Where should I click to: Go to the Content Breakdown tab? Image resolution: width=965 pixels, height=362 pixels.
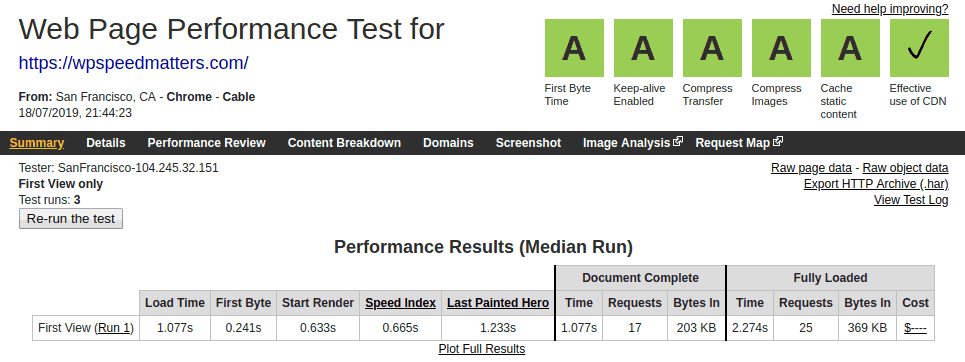click(344, 143)
